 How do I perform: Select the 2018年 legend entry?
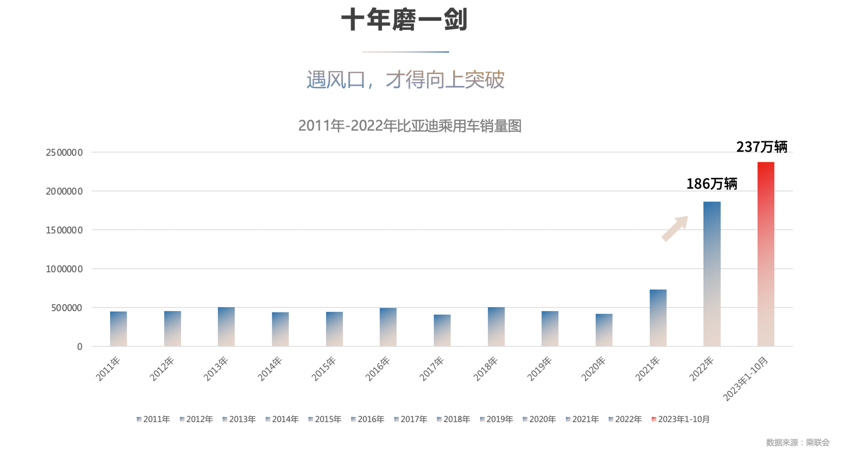453,419
